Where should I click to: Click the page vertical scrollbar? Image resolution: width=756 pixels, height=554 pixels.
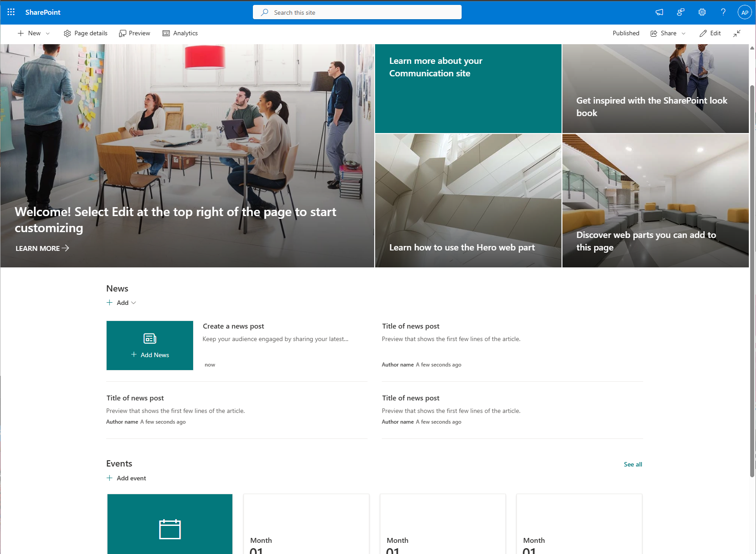point(752,281)
